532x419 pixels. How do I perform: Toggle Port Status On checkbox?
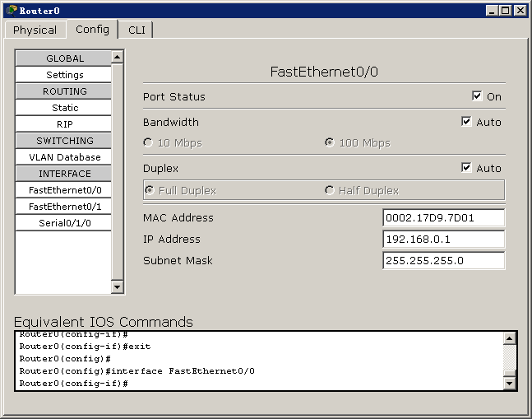[477, 96]
